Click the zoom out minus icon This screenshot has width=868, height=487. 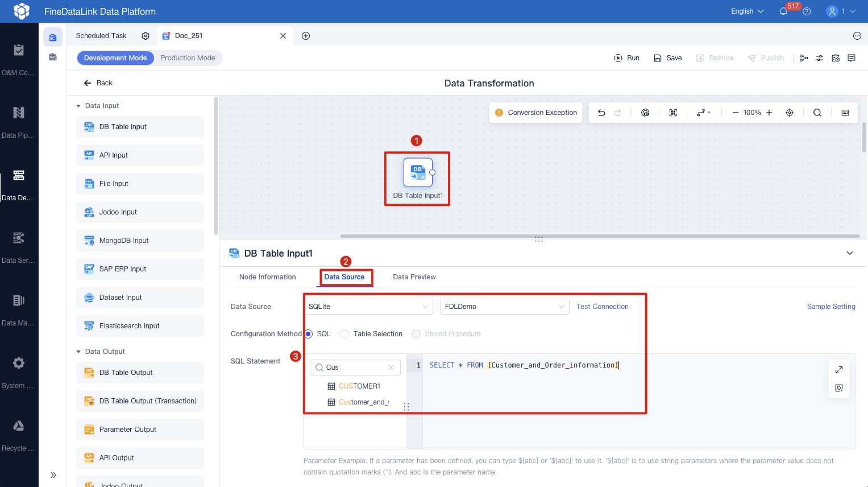click(736, 113)
